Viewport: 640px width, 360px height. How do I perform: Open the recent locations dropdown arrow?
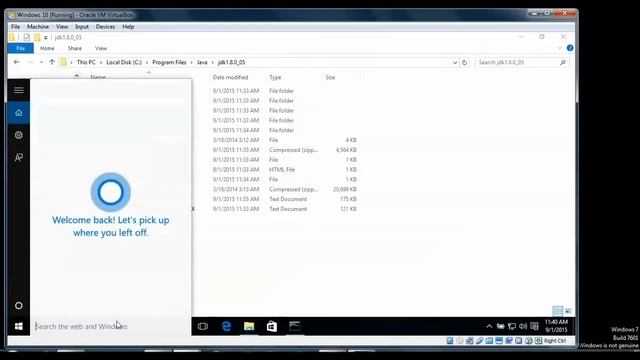(x=41, y=62)
